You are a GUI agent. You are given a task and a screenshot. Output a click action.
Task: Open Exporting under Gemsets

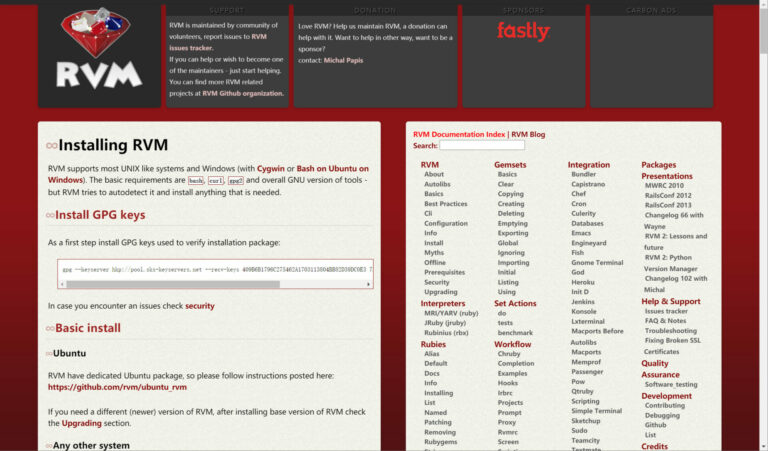point(513,233)
